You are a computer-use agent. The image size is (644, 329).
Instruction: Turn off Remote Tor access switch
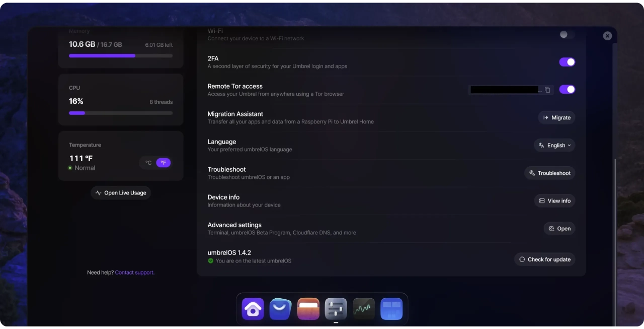click(567, 89)
